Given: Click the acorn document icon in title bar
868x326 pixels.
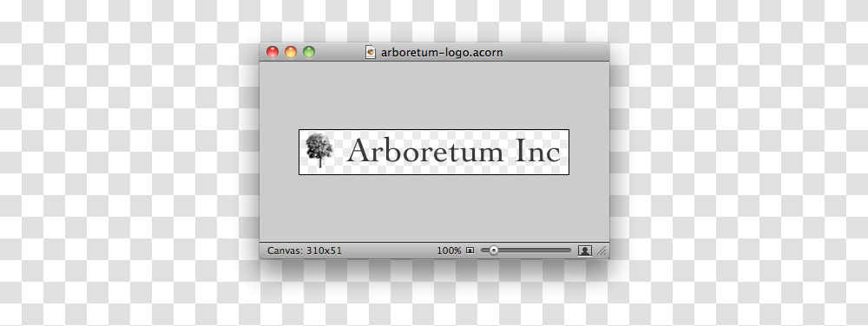Looking at the screenshot, I should point(371,52).
